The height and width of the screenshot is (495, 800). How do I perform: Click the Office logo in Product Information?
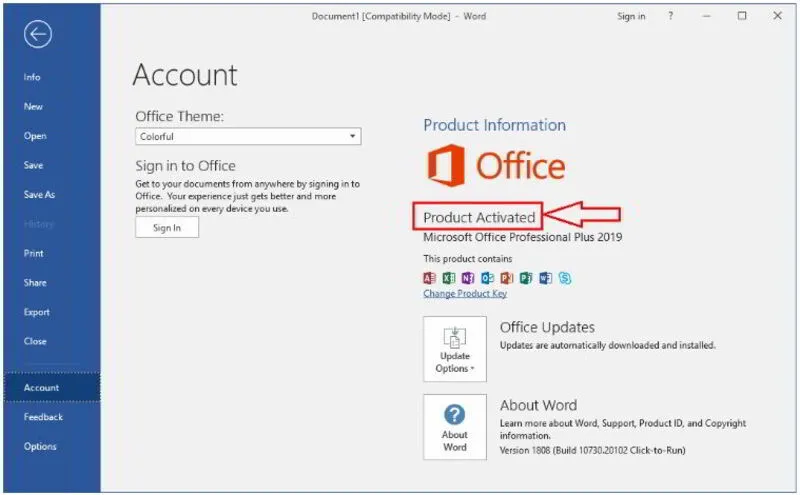(496, 165)
